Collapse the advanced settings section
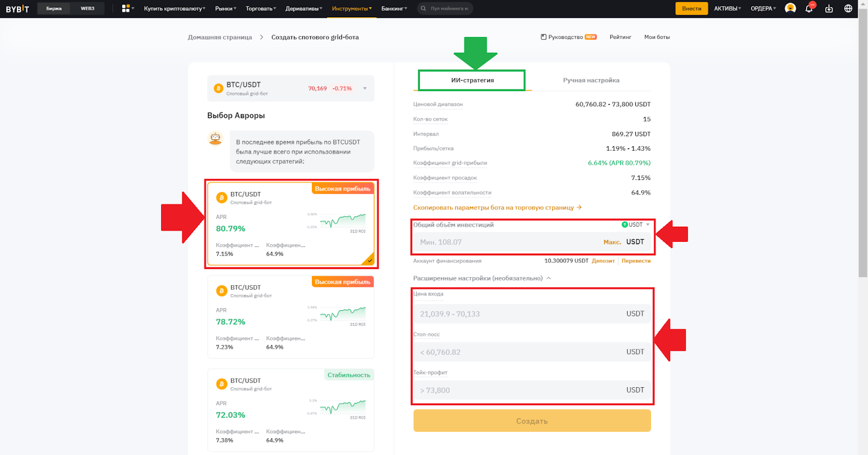Screen dimensions: 868x455 (548, 278)
